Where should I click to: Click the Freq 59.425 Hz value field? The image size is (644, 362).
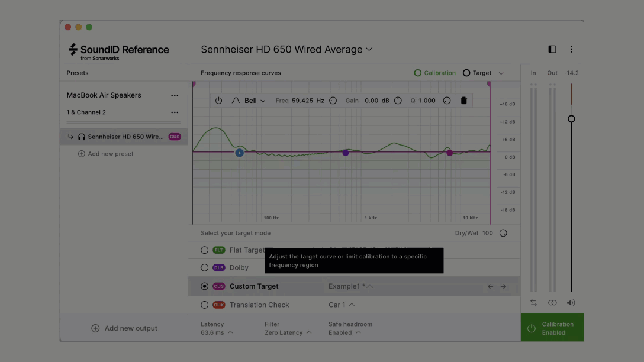308,101
